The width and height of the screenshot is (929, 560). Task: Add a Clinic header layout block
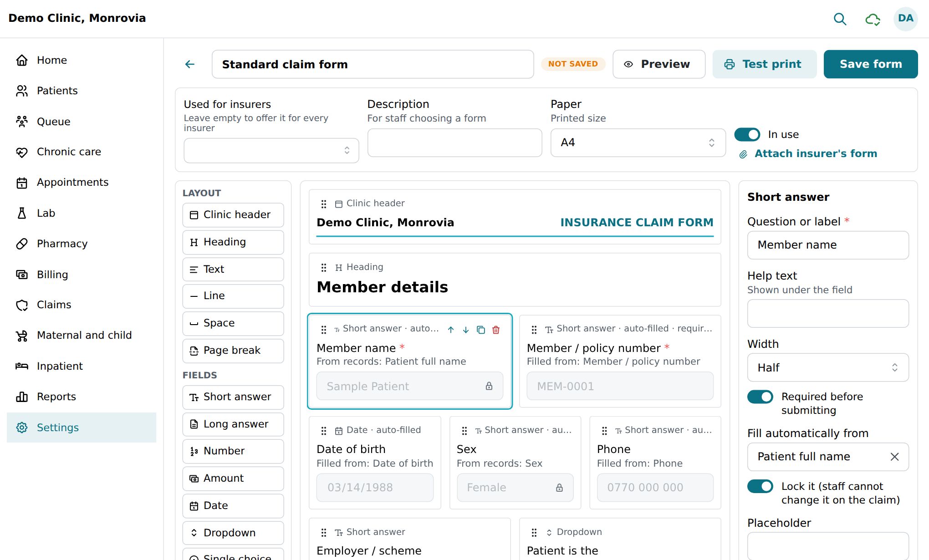pyautogui.click(x=233, y=215)
